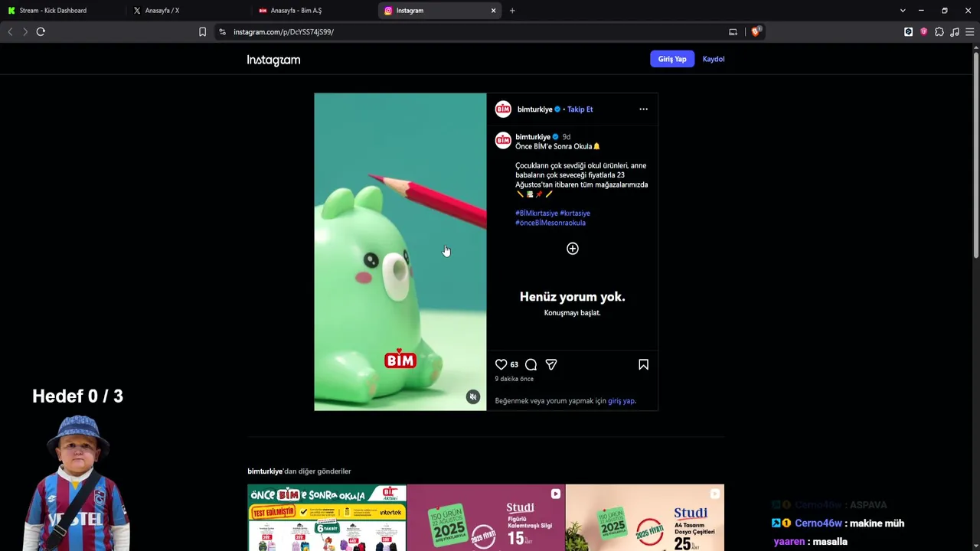The image size is (980, 551).
Task: Open the Studi 'Figürlü Kalemtıraşlı Silgi' thumbnail
Action: tap(486, 518)
